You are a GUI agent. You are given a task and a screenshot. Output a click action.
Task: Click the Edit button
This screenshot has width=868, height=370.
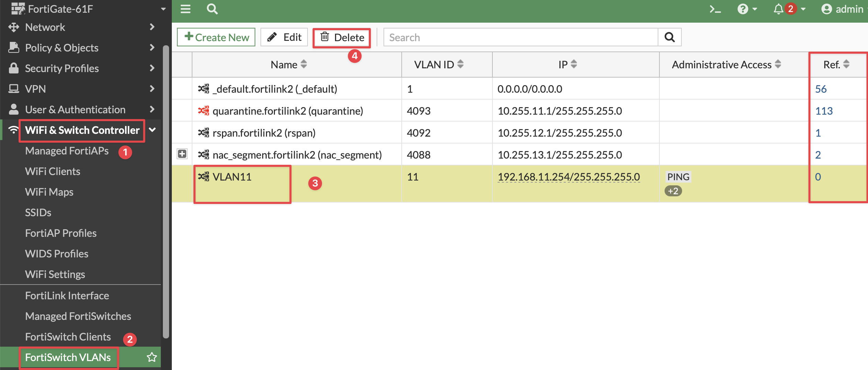pyautogui.click(x=284, y=37)
